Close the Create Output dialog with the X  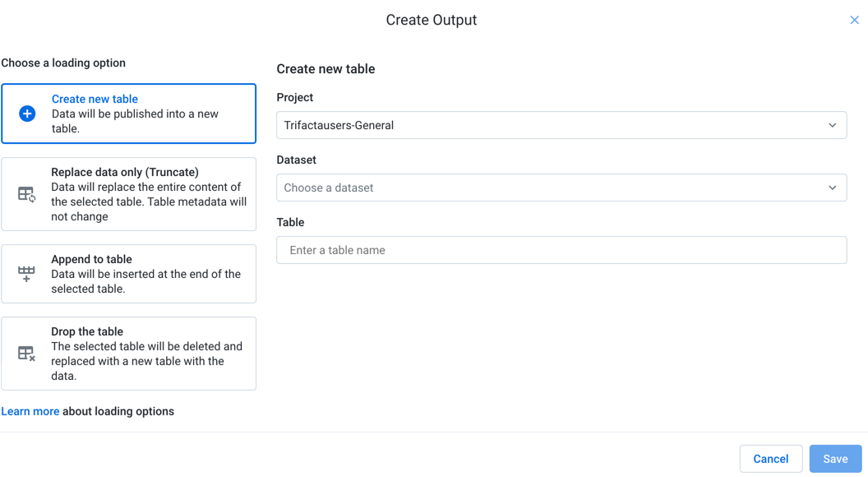[x=854, y=20]
